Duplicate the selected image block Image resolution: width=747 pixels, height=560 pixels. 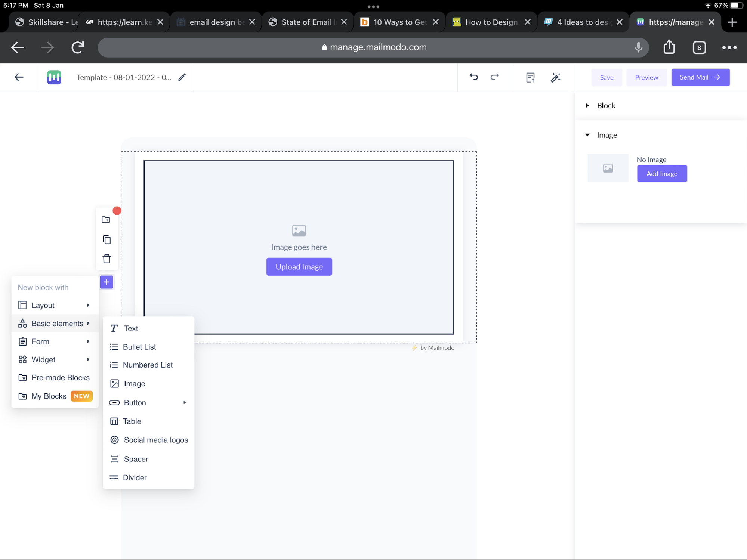click(x=107, y=239)
